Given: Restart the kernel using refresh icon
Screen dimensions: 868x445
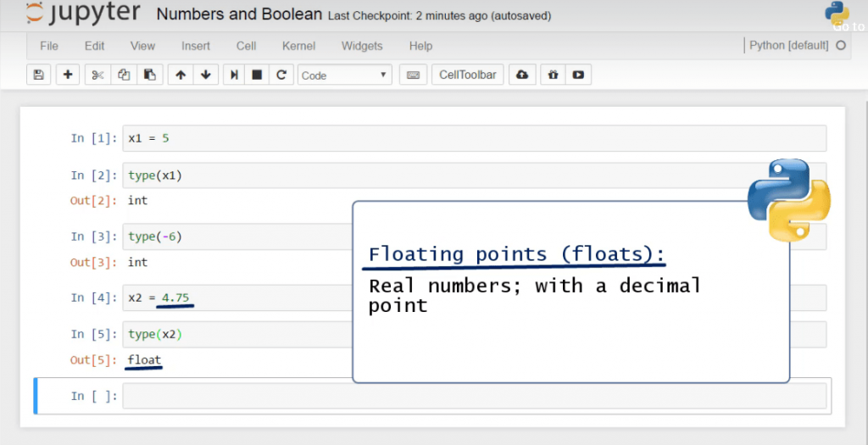Looking at the screenshot, I should point(281,75).
